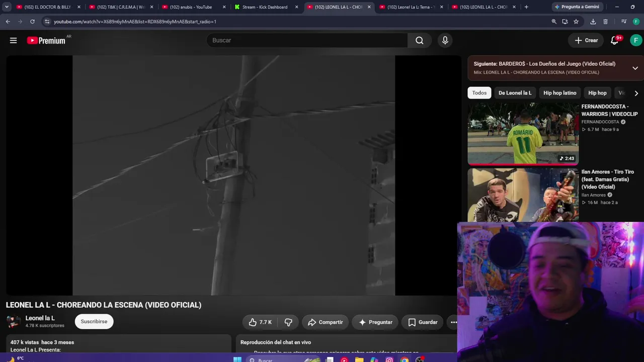
Task: Select the De Leonel la L chip
Action: (x=515, y=93)
